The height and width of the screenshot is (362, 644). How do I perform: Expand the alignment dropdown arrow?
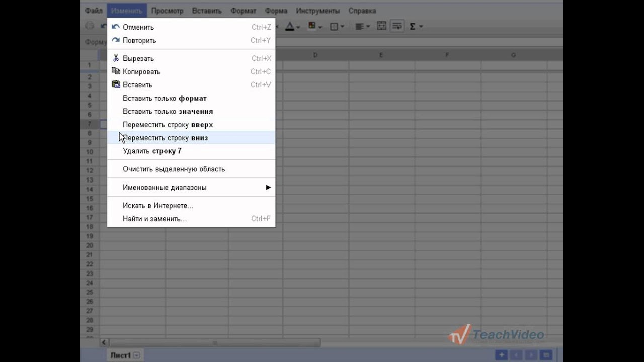tap(368, 27)
